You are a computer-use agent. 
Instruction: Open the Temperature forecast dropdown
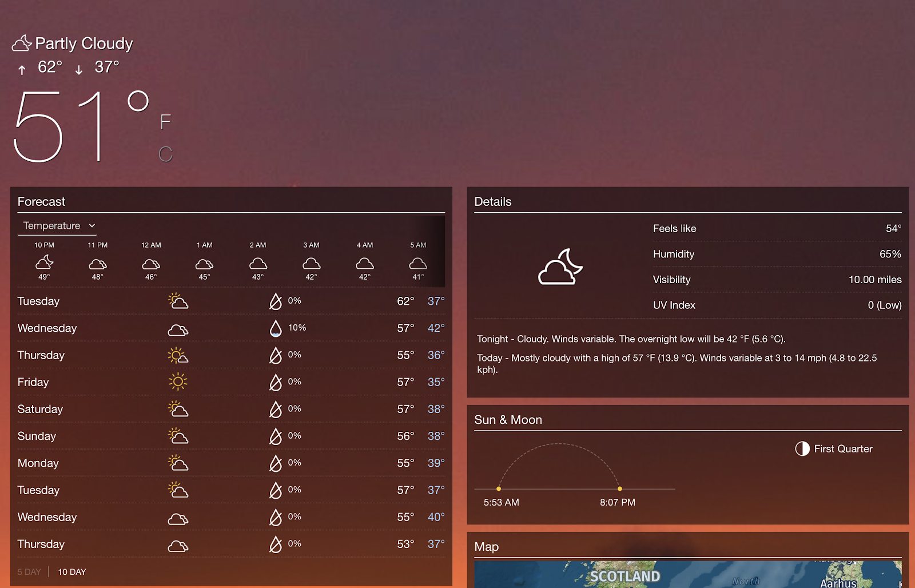pos(57,226)
